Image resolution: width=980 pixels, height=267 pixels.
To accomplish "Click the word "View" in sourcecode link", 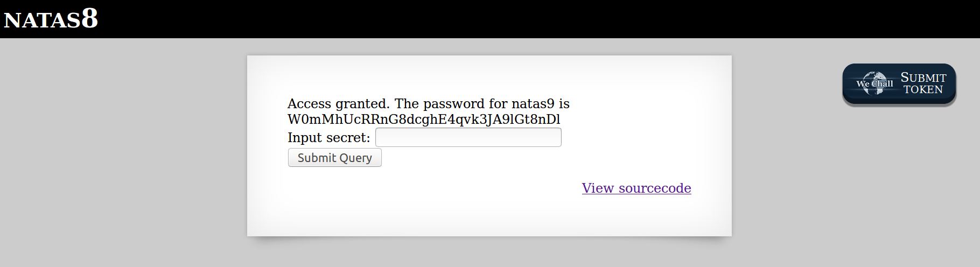I will (598, 188).
